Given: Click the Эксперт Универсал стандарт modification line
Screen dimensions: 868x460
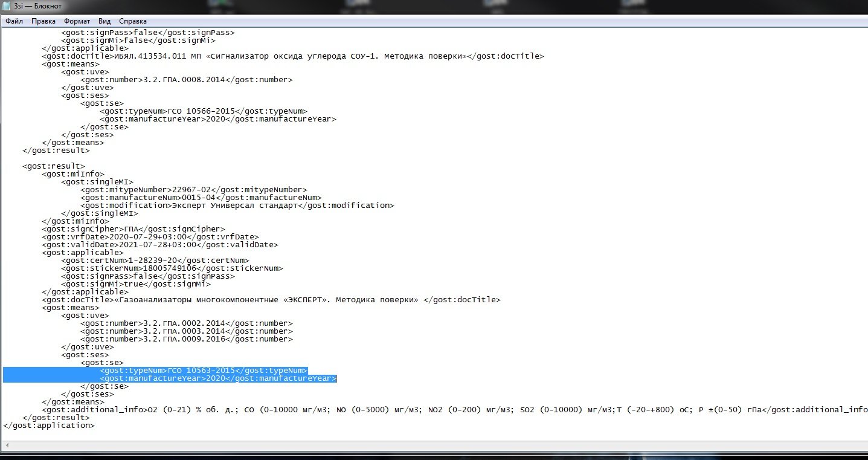Looking at the screenshot, I should (x=237, y=206).
